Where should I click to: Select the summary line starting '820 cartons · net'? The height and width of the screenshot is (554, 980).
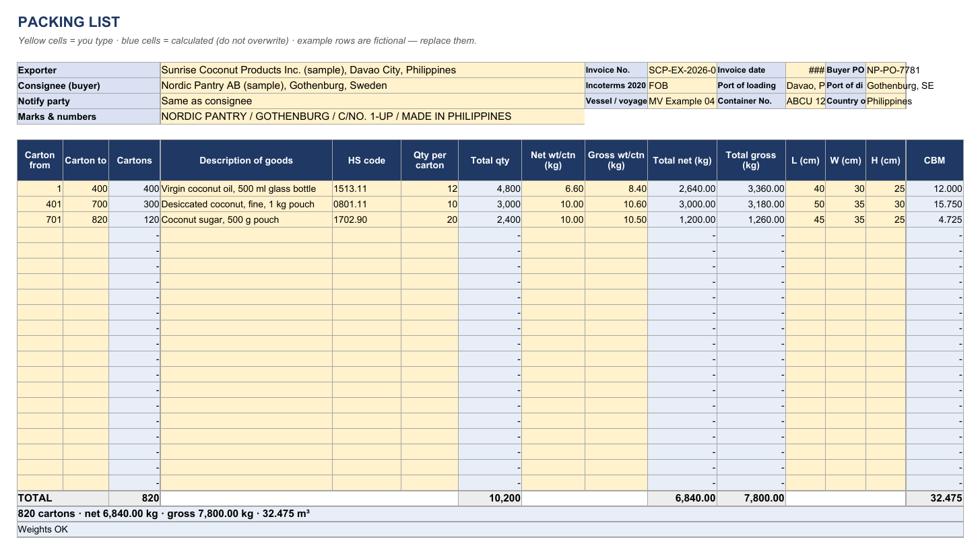tap(490, 514)
